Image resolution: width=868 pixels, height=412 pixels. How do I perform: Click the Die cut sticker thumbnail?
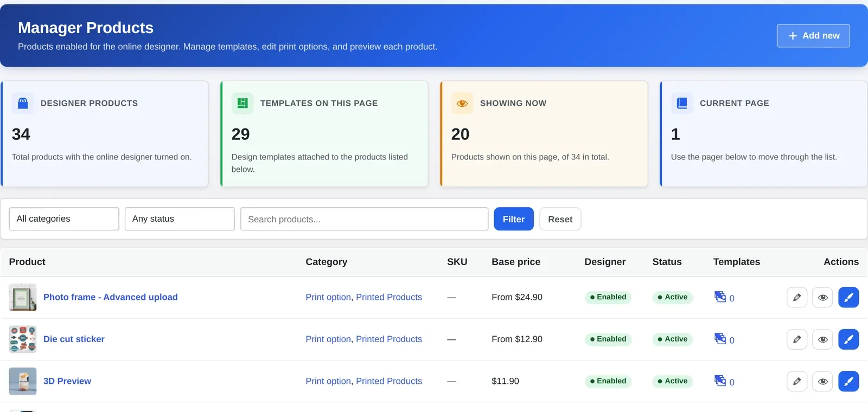[23, 339]
